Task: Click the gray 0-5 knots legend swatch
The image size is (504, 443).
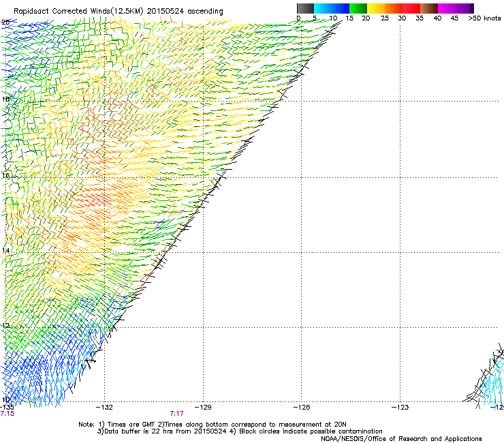Action: pyautogui.click(x=305, y=8)
